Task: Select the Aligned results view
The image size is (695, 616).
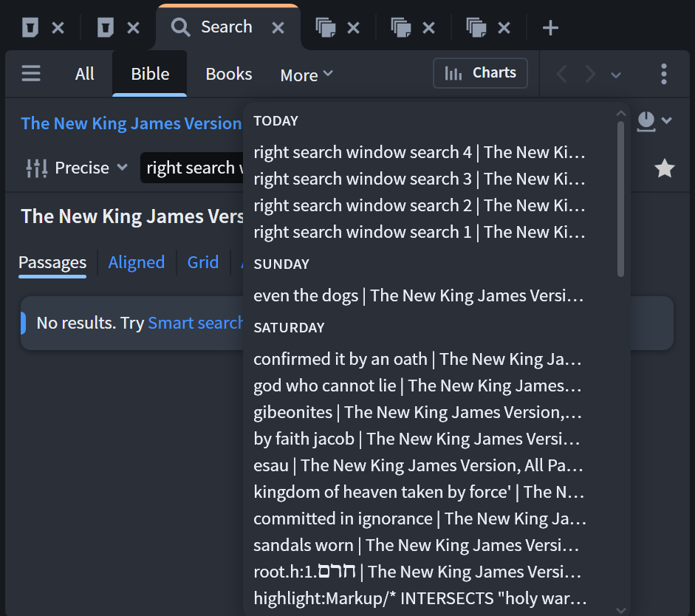Action: (137, 262)
